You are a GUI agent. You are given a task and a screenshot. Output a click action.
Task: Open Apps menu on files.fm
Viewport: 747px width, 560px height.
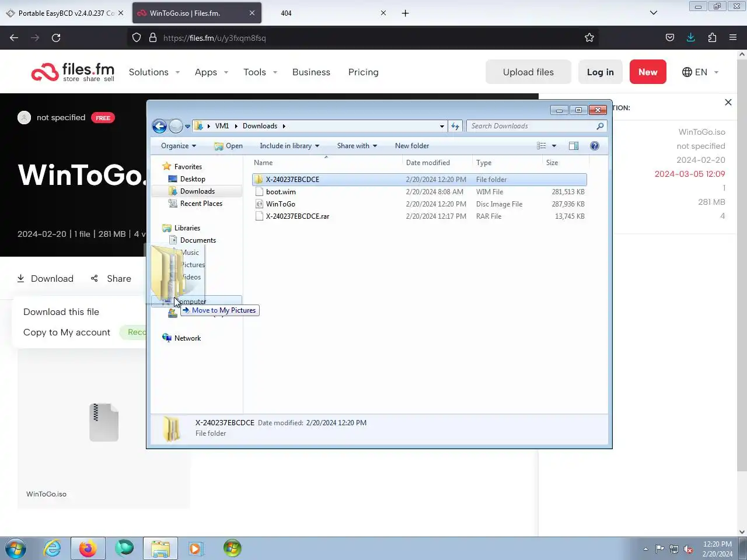(211, 72)
